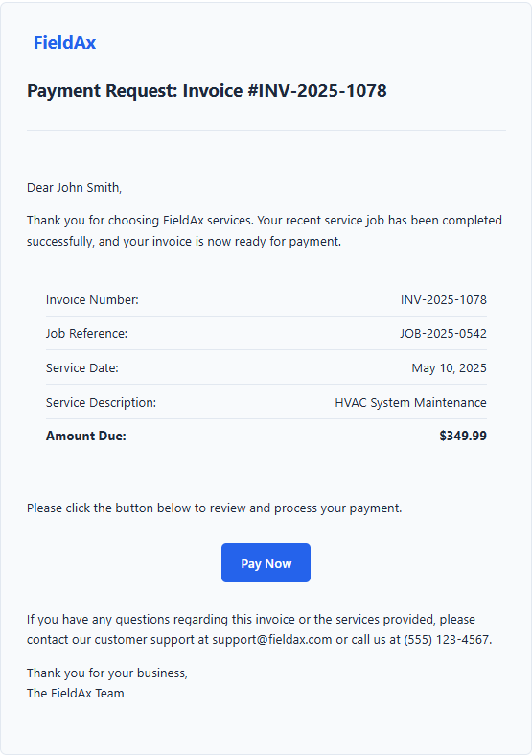Click the 'Thank you for your business' line
Viewport: 532px width, 756px height.
[x=107, y=673]
